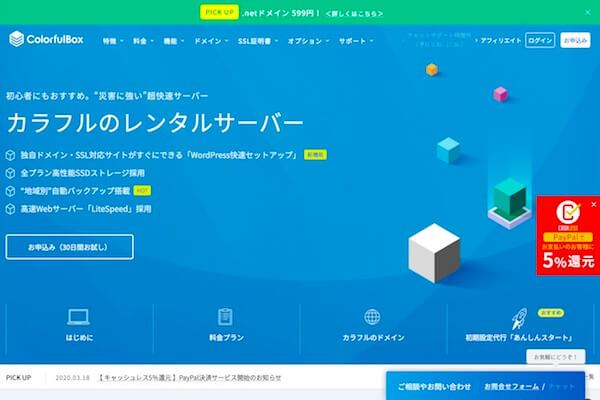The image size is (600, 400).
Task: Expand the 機能 menu
Action: coord(174,41)
